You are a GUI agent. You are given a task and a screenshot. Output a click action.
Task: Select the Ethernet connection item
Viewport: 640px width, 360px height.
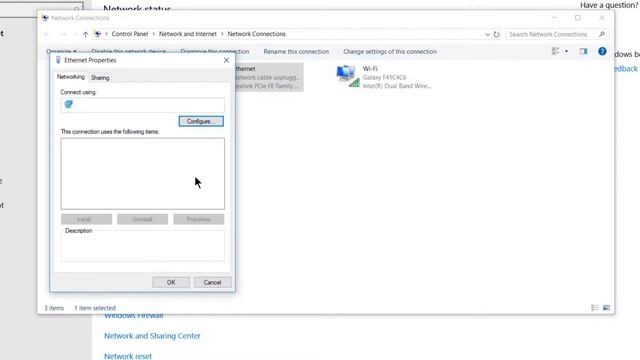click(x=269, y=77)
